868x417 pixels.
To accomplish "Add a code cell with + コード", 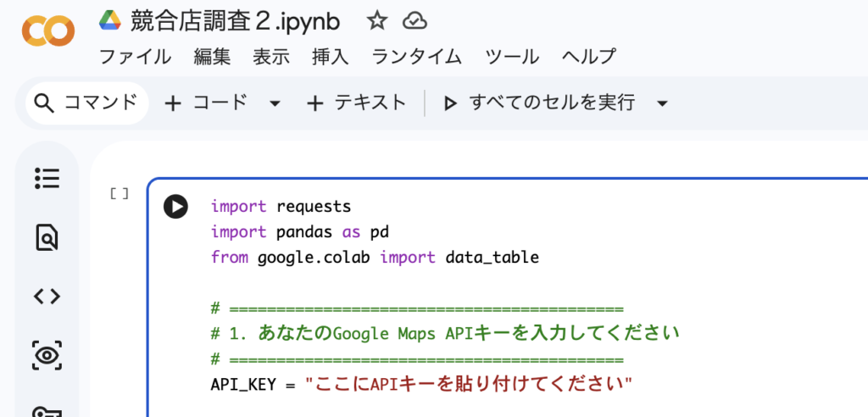I will click(x=206, y=103).
